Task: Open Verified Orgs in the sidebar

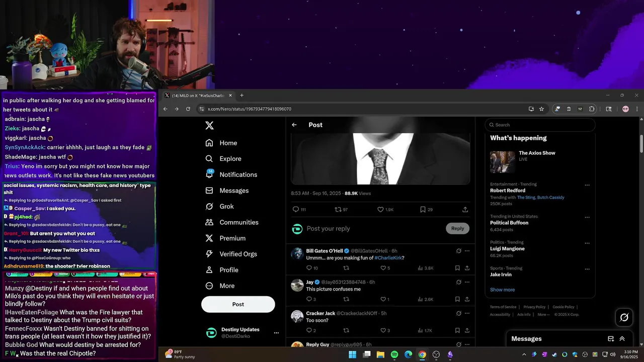Action: (x=232, y=254)
